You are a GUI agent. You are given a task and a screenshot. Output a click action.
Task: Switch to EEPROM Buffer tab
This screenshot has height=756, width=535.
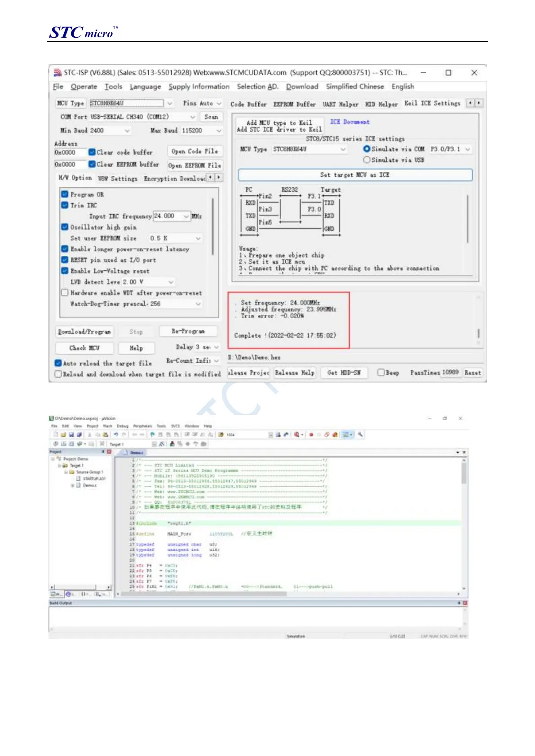[294, 104]
